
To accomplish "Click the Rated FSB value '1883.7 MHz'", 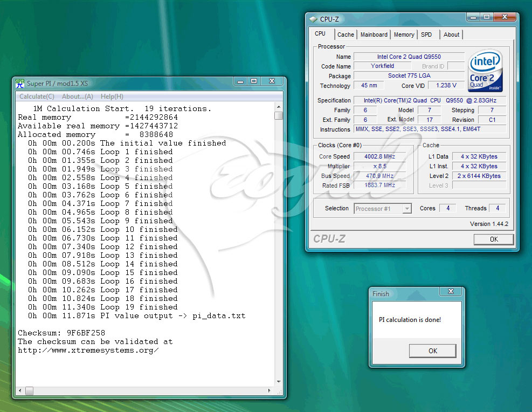I will click(x=379, y=186).
